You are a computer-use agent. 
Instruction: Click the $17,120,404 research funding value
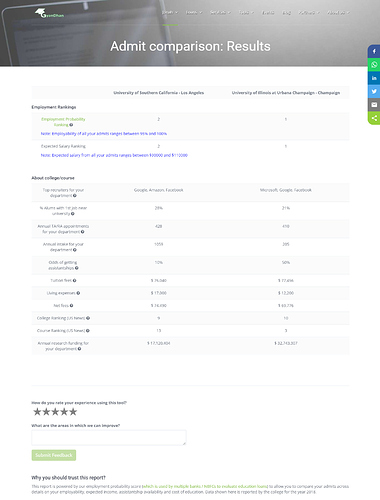click(159, 343)
